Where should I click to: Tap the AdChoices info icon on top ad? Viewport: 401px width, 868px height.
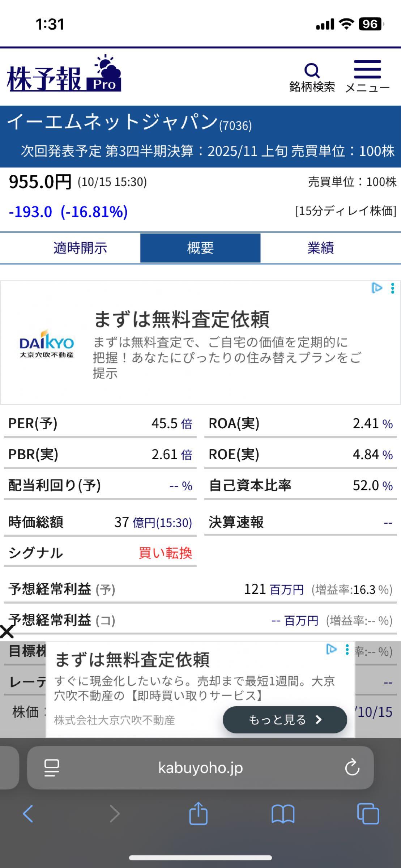377,288
